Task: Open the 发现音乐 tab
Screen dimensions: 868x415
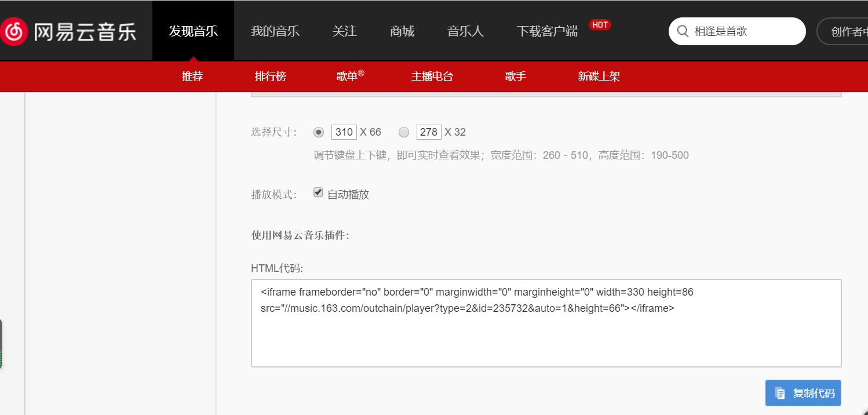Action: coord(193,31)
